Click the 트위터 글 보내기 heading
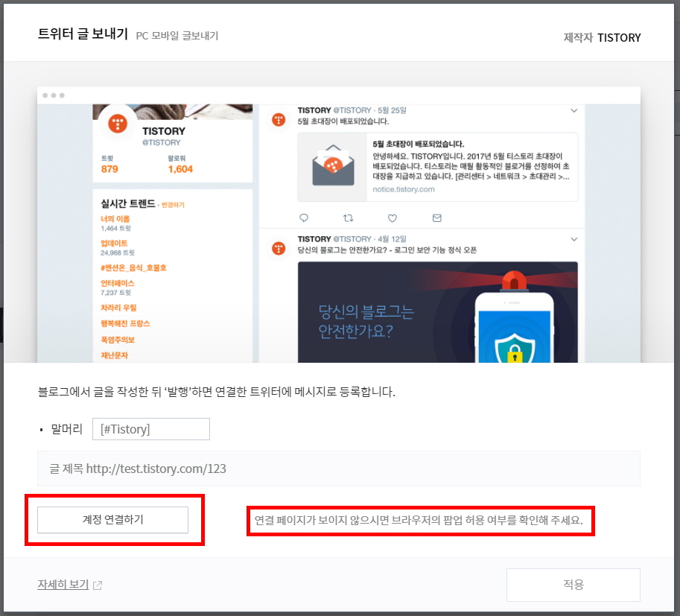Screen dimensions: 680x616 pyautogui.click(x=83, y=34)
